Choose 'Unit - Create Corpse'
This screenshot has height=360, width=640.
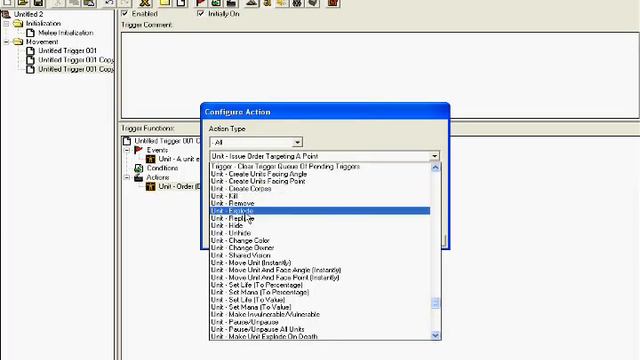tap(320, 189)
